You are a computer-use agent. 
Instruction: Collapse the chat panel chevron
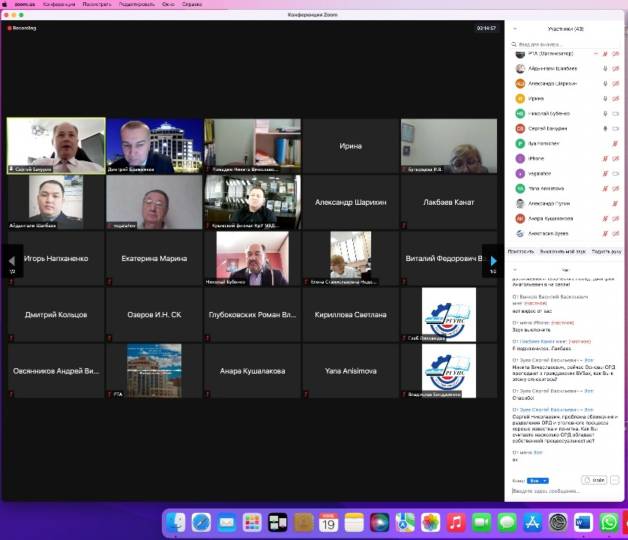coord(513,270)
